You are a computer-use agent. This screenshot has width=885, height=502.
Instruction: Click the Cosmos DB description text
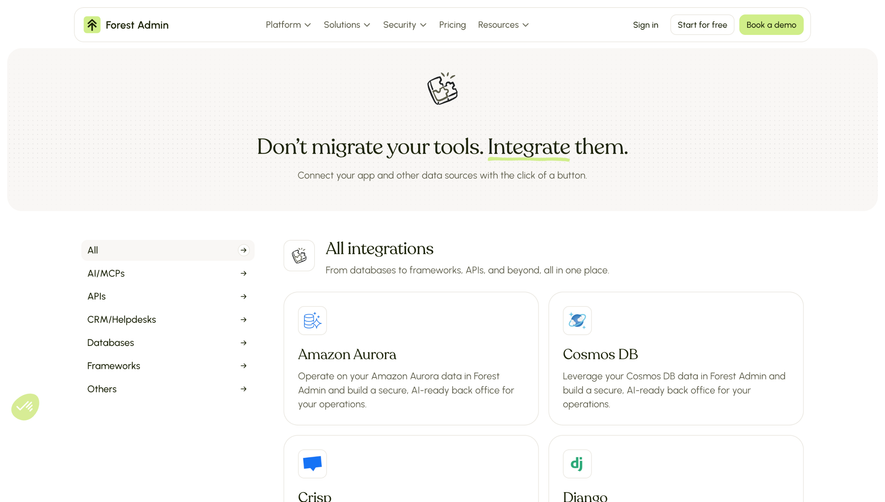click(674, 390)
